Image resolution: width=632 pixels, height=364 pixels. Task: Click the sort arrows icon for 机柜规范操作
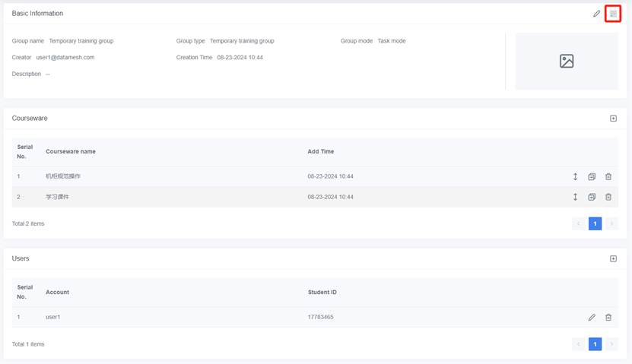[x=576, y=176]
